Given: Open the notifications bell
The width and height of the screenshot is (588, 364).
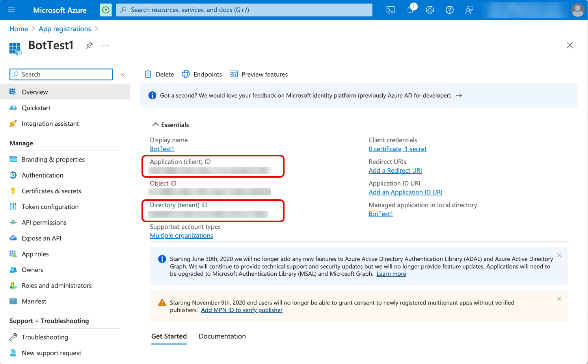Looking at the screenshot, I should 410,10.
